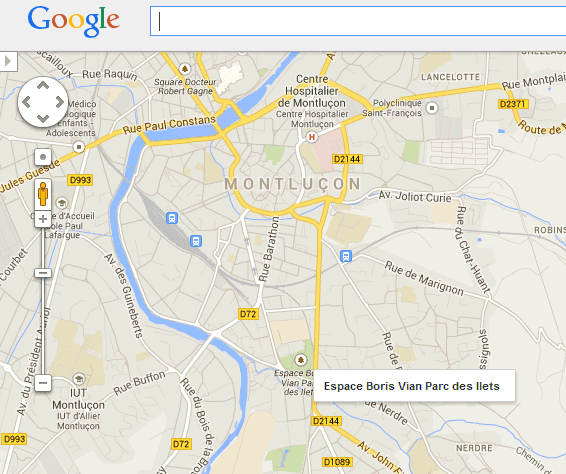
Task: Pan the map left with the arrow
Action: 26,102
